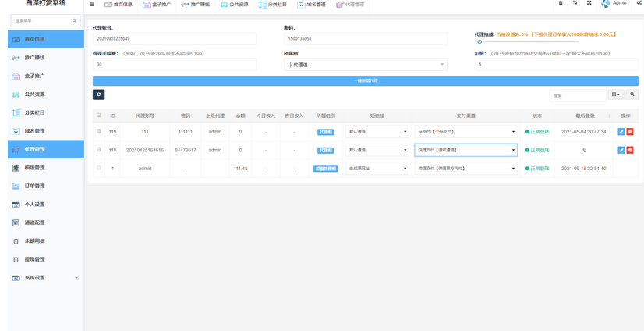
Task: Edit agent 111 with the pencil icon
Action: (621, 132)
